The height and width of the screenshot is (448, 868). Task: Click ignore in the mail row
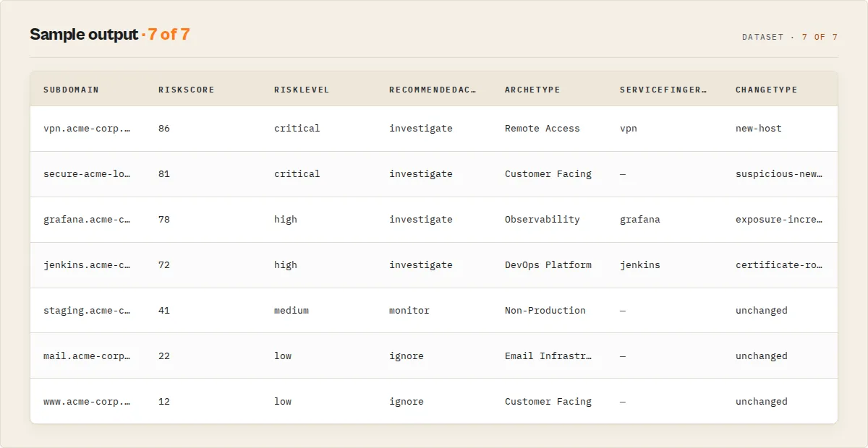(x=407, y=356)
